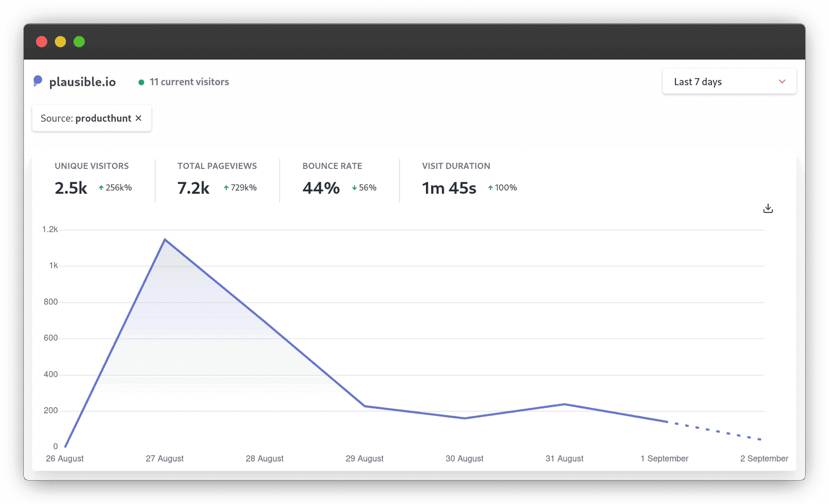Image resolution: width=829 pixels, height=504 pixels.
Task: Click the upward arrow beside 100%
Action: coord(490,188)
